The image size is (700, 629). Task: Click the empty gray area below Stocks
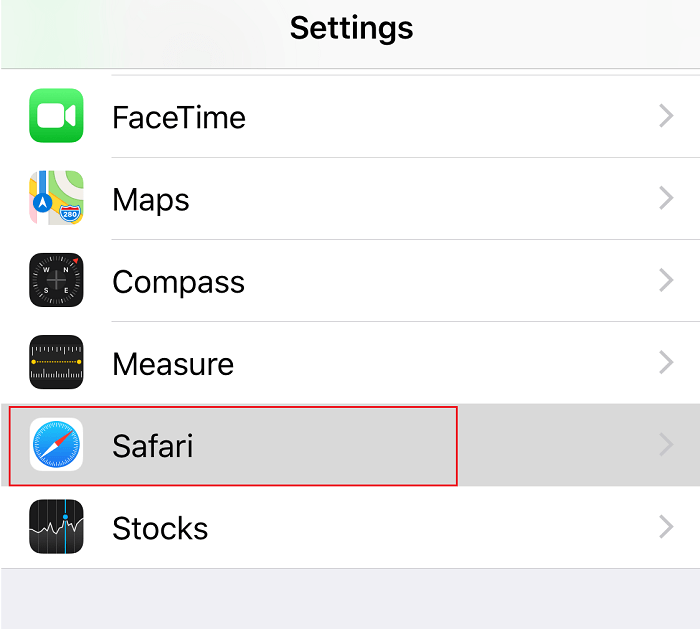click(350, 598)
